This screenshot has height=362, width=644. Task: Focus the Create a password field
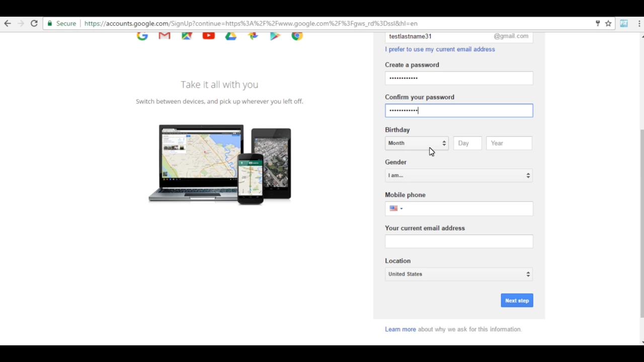pos(459,78)
